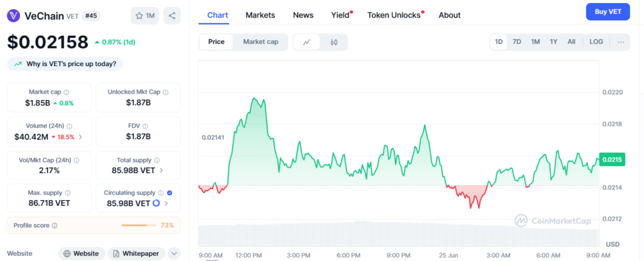644x261 pixels.
Task: Open the Website link button
Action: [82, 253]
